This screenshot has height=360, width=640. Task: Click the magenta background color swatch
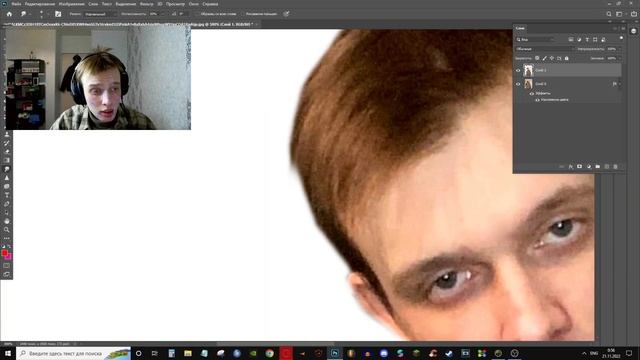click(9, 257)
